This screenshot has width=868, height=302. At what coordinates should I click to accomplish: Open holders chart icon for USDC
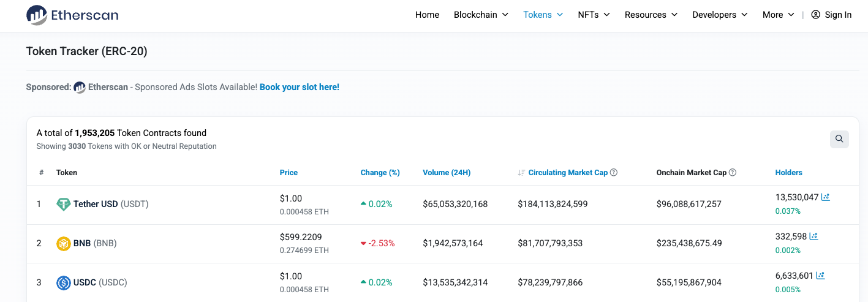click(x=820, y=276)
